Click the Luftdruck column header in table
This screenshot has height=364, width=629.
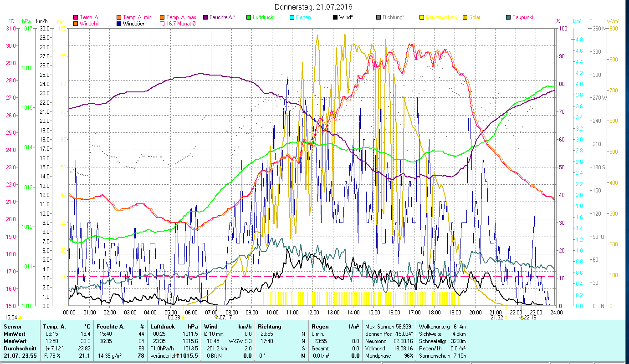pyautogui.click(x=162, y=327)
